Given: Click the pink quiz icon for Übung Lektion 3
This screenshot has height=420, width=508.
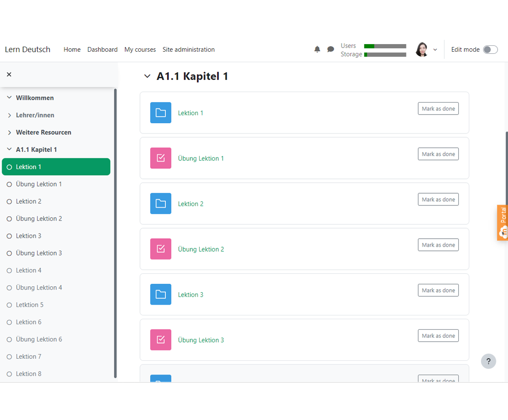Looking at the screenshot, I should [x=161, y=340].
